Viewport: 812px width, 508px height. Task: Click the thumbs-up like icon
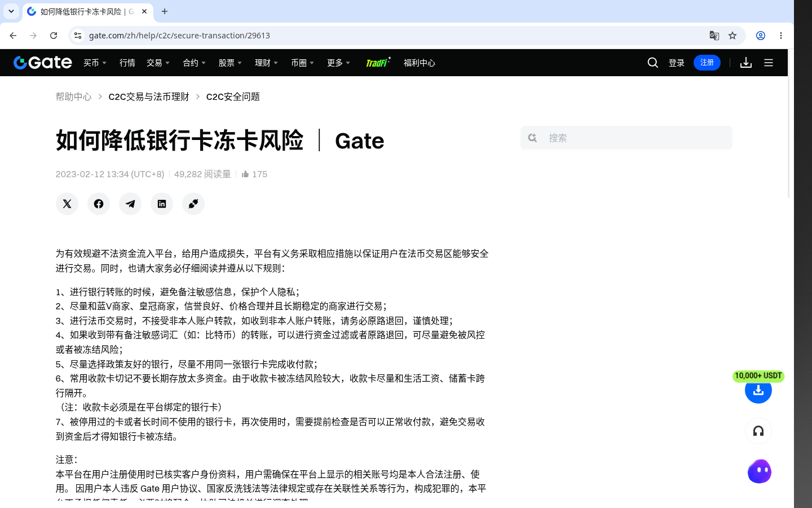click(245, 174)
